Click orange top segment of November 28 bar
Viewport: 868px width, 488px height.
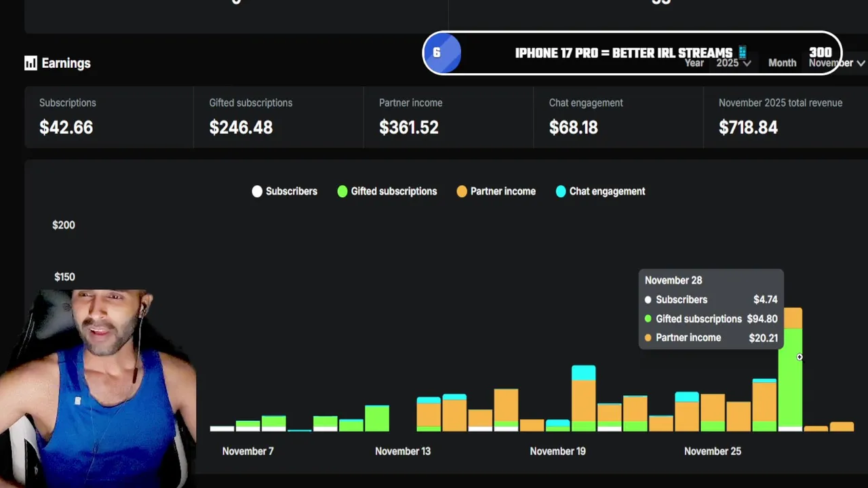tap(793, 319)
